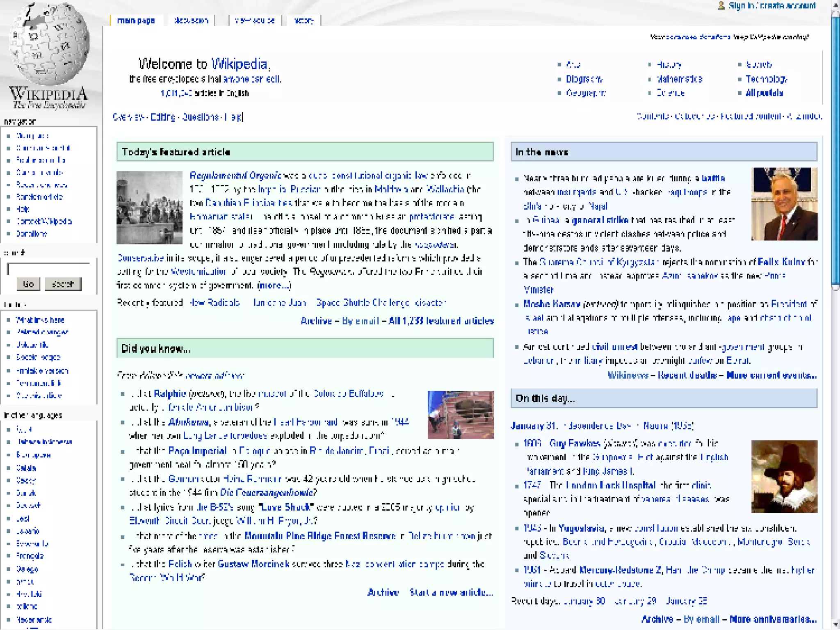Switch to the discussion tab
The image size is (840, 630).
point(191,21)
